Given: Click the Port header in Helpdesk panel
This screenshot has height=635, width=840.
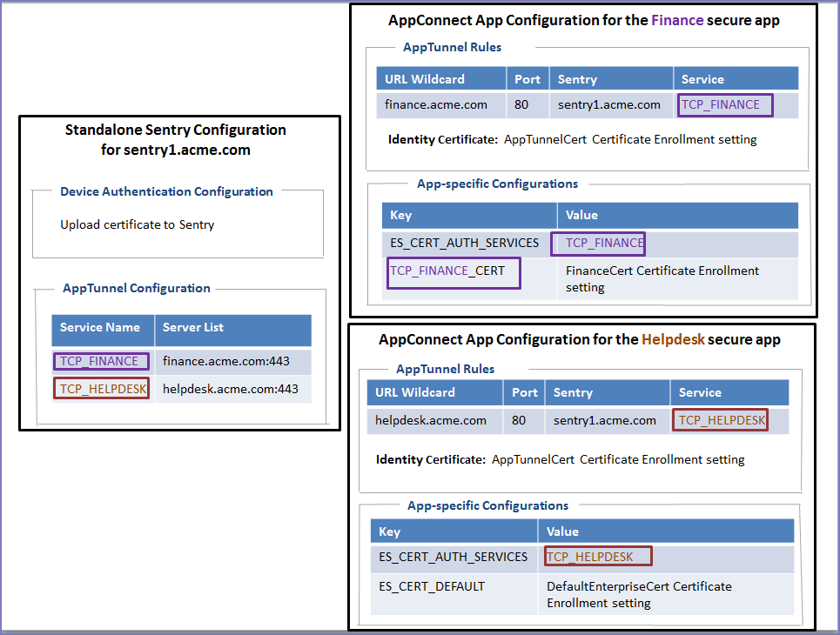Looking at the screenshot, I should (x=525, y=392).
